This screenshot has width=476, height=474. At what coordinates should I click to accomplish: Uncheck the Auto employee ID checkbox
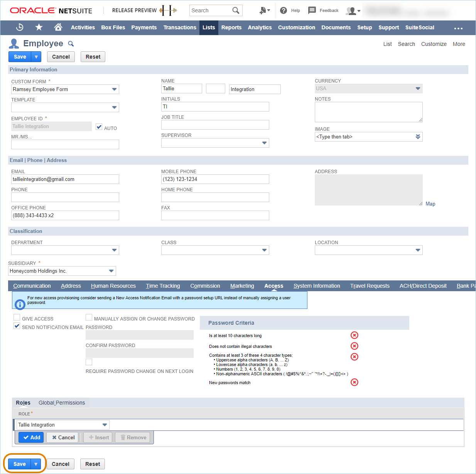pos(99,127)
